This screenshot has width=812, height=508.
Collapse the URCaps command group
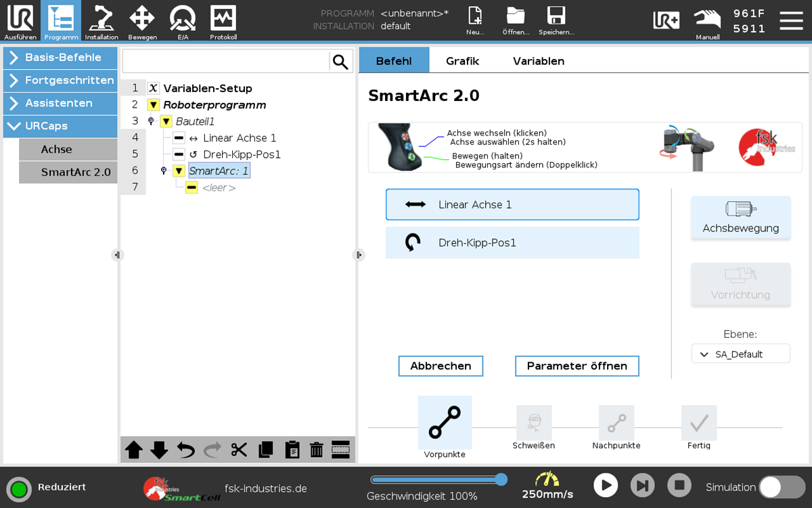coord(60,127)
